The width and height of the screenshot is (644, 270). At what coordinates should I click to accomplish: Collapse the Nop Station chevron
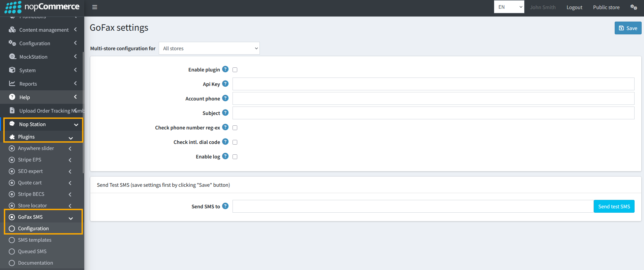click(76, 125)
